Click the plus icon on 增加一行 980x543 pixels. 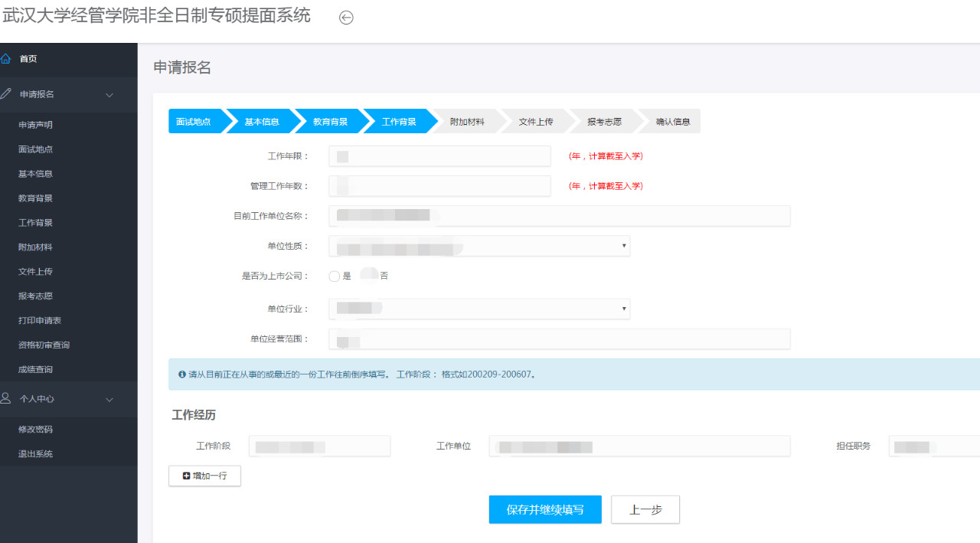[x=187, y=476]
